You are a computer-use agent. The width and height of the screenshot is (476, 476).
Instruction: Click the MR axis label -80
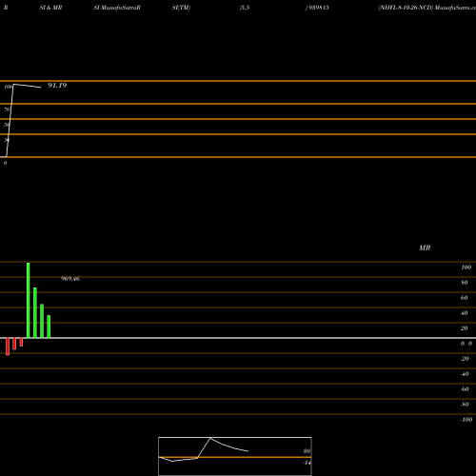coord(465,405)
